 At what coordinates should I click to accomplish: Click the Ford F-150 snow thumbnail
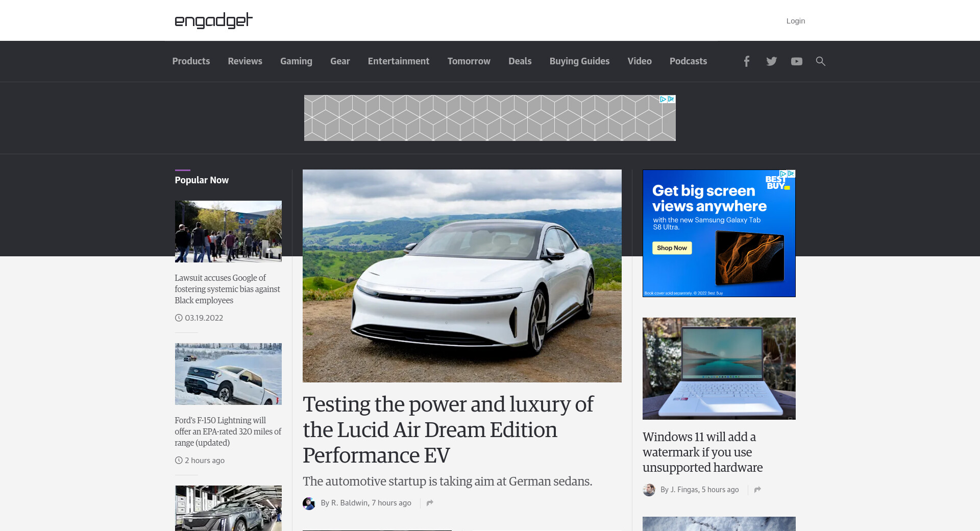coord(228,374)
